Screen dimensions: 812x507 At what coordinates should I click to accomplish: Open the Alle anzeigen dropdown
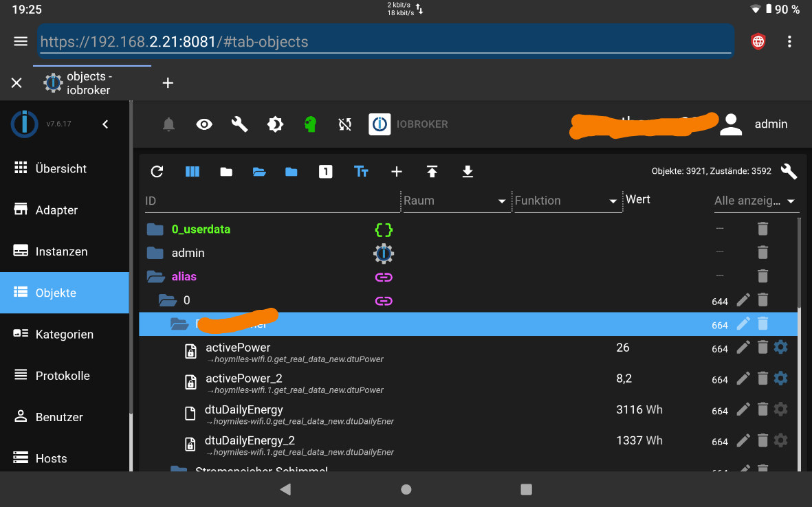point(756,201)
